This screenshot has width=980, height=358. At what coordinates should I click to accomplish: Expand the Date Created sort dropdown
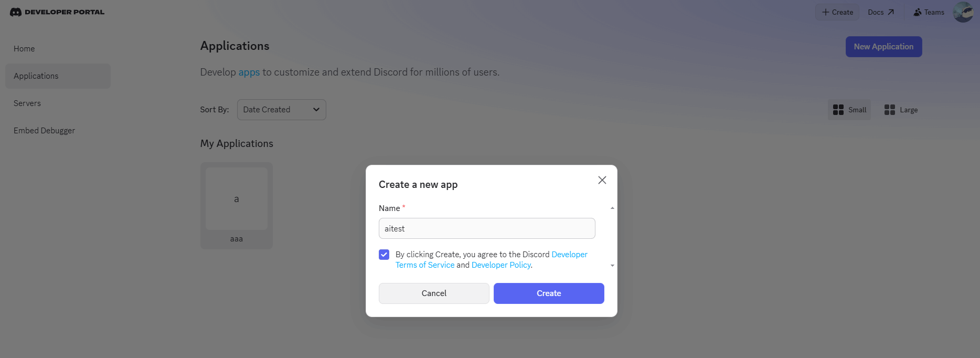[x=282, y=110]
